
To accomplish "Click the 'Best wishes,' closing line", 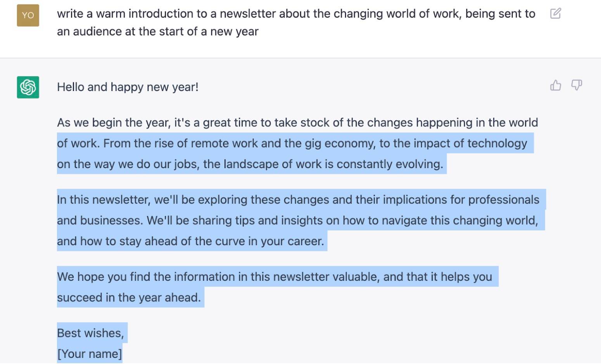I will [x=90, y=333].
